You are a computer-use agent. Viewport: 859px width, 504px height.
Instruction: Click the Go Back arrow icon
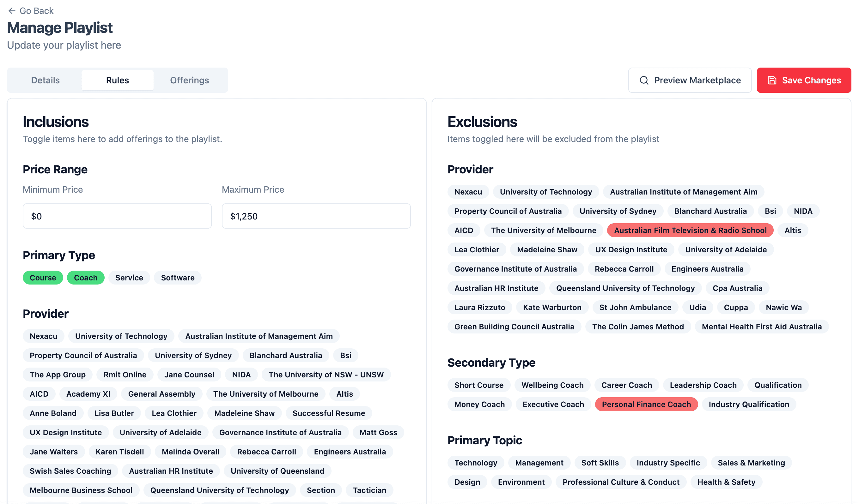pyautogui.click(x=12, y=11)
